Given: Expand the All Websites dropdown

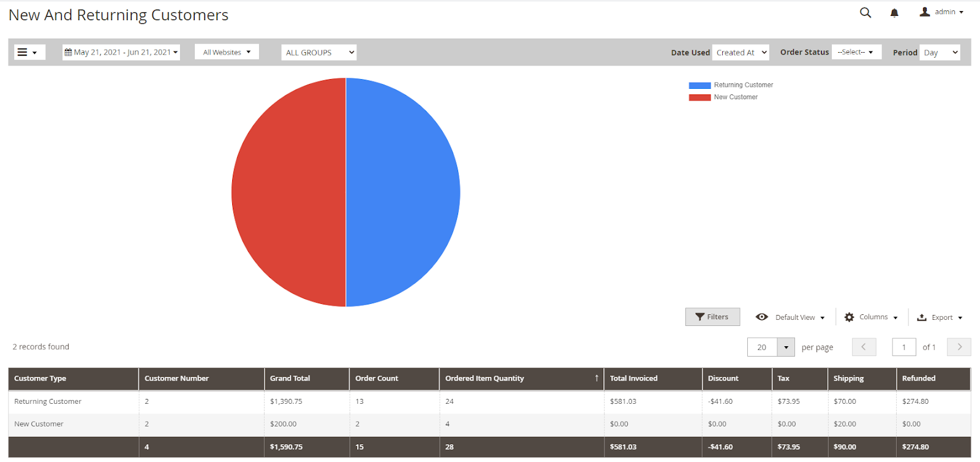Looking at the screenshot, I should 227,52.
